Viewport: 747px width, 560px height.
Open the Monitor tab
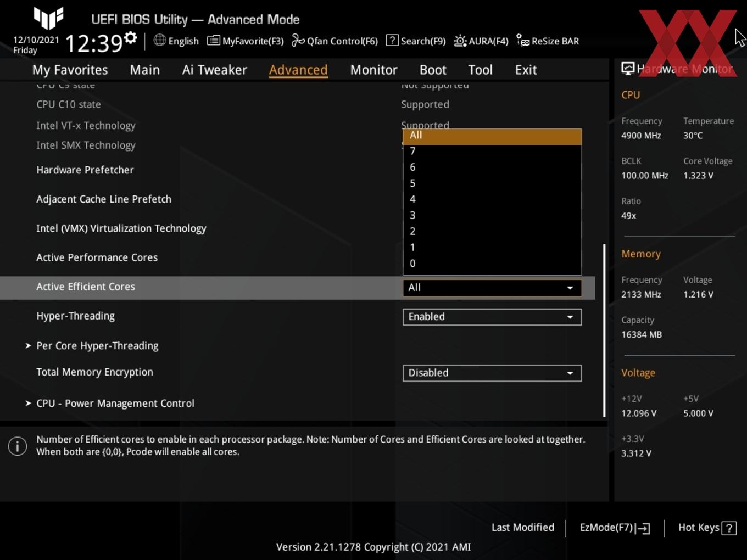coord(374,70)
